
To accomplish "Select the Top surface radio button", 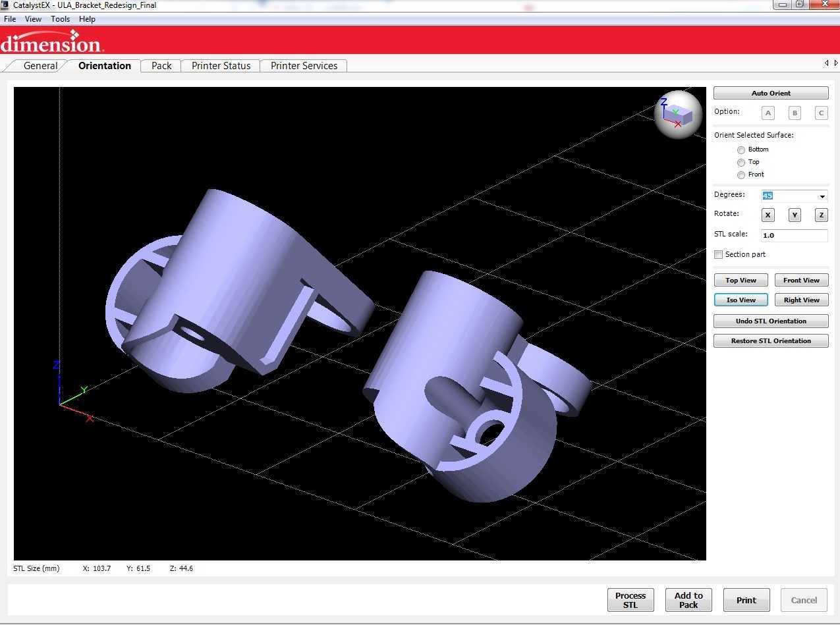I will (741, 163).
